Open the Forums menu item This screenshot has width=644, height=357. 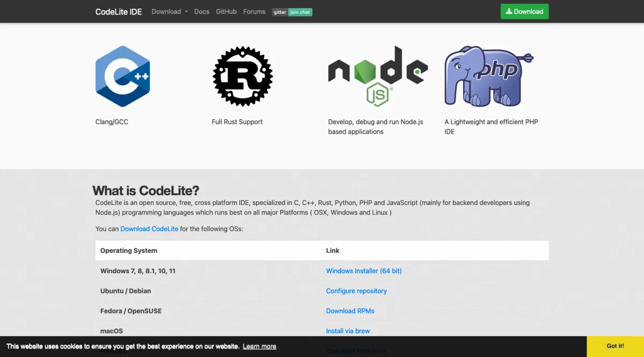click(x=254, y=11)
